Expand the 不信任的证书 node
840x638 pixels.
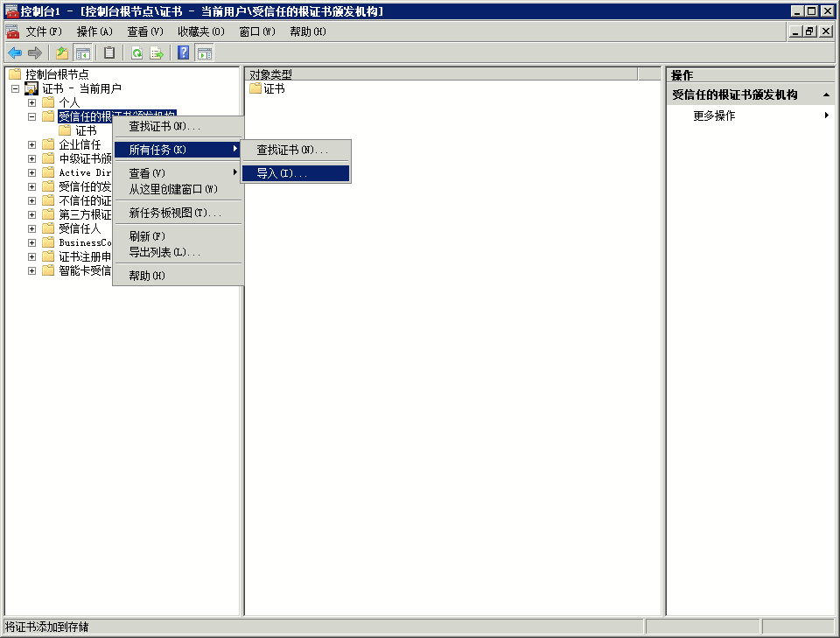coord(31,200)
